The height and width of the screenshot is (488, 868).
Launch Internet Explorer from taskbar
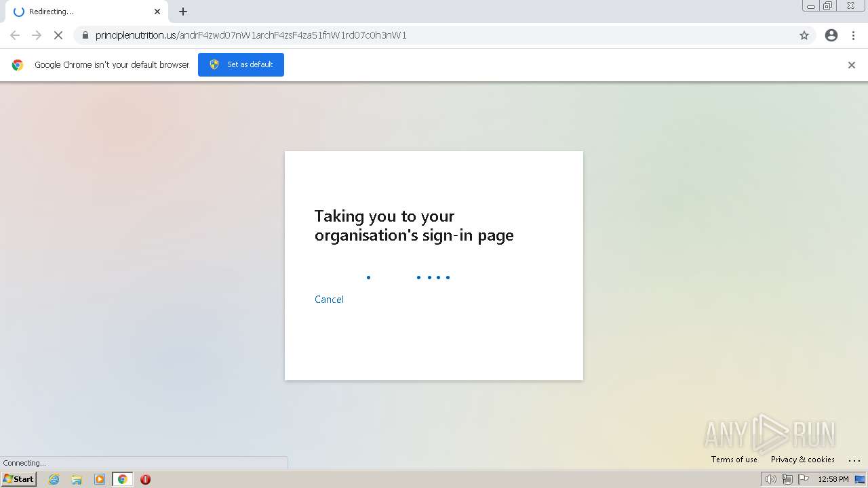click(54, 479)
